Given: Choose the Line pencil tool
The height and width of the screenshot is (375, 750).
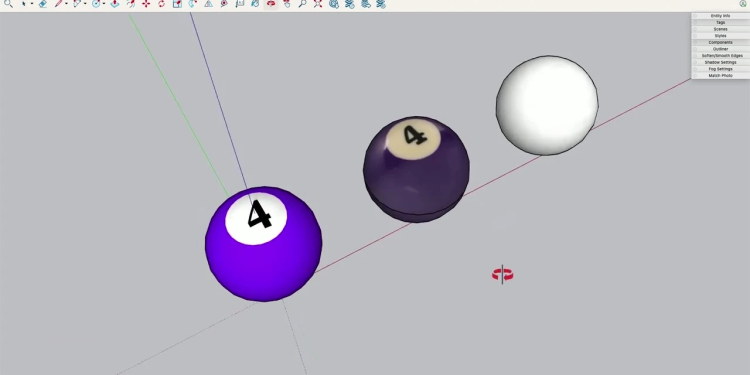Looking at the screenshot, I should (58, 4).
